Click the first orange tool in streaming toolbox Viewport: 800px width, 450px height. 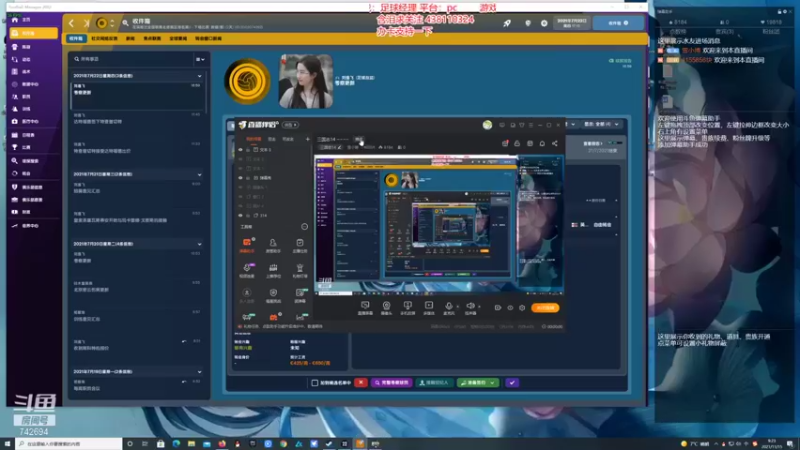coord(247,244)
